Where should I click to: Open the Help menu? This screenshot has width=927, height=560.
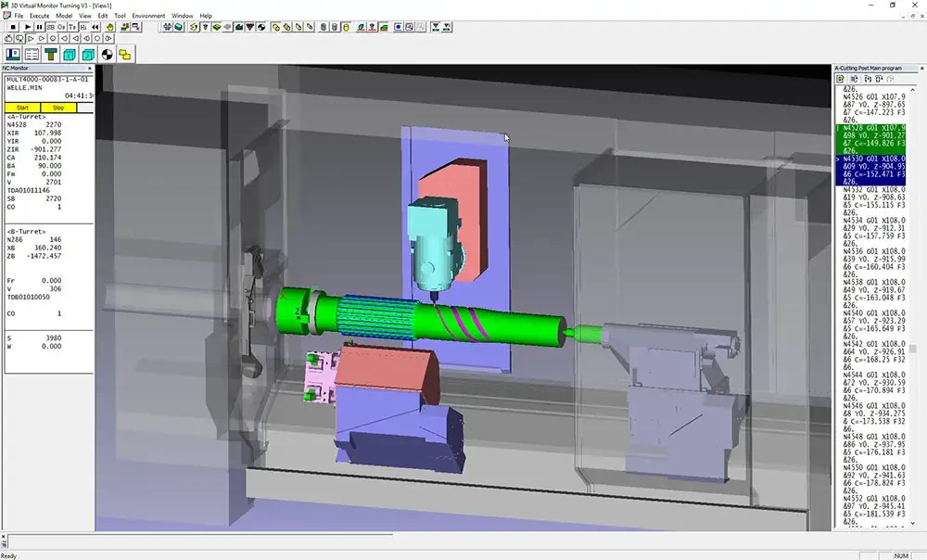point(206,16)
